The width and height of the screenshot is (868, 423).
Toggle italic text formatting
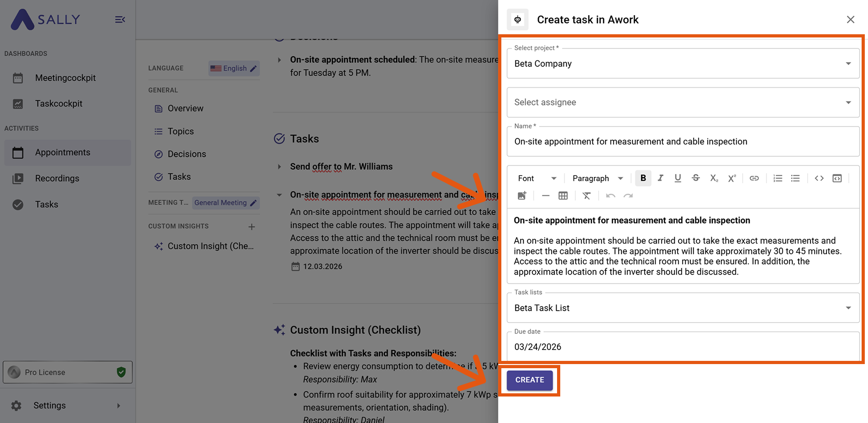pyautogui.click(x=660, y=178)
